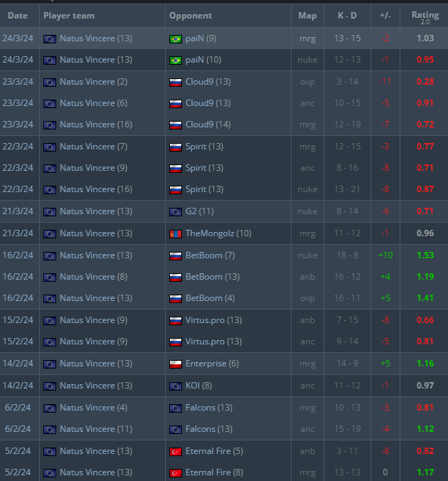This screenshot has width=448, height=481.
Task: Open the Enterprise (6) team link
Action: pos(212,364)
